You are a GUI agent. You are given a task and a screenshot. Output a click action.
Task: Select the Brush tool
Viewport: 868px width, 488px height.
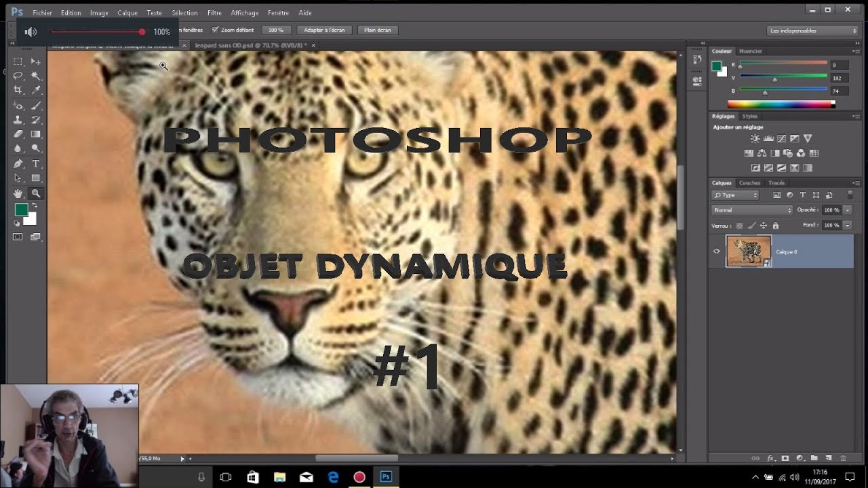(36, 106)
